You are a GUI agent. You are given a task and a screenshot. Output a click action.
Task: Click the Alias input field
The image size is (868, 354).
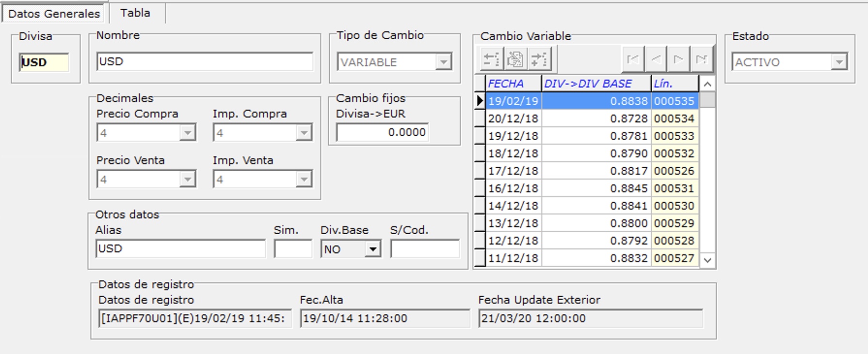click(180, 249)
